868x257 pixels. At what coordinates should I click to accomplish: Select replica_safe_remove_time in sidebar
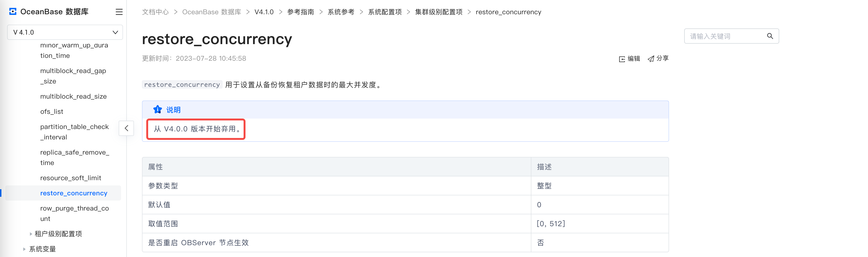pos(75,157)
